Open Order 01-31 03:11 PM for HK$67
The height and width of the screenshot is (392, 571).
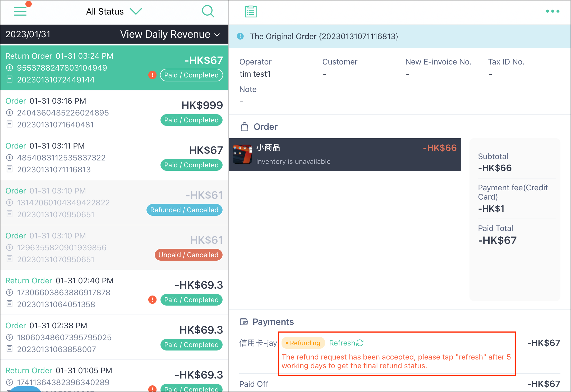[114, 158]
